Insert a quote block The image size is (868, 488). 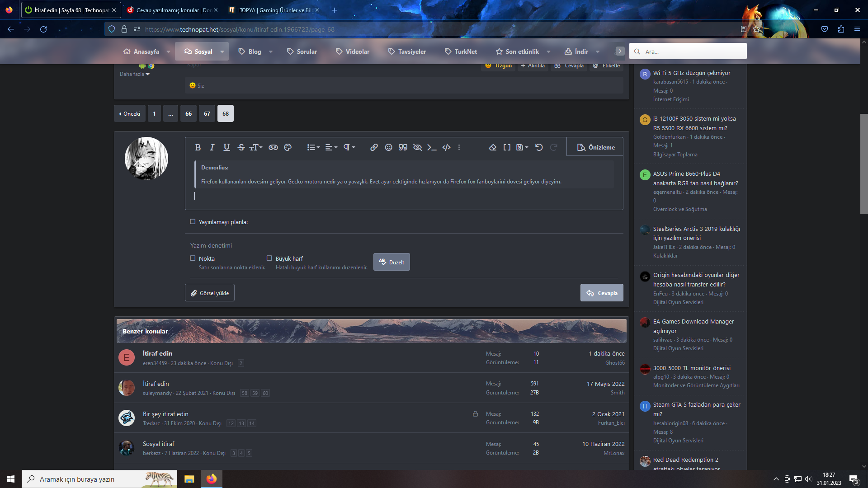point(403,147)
